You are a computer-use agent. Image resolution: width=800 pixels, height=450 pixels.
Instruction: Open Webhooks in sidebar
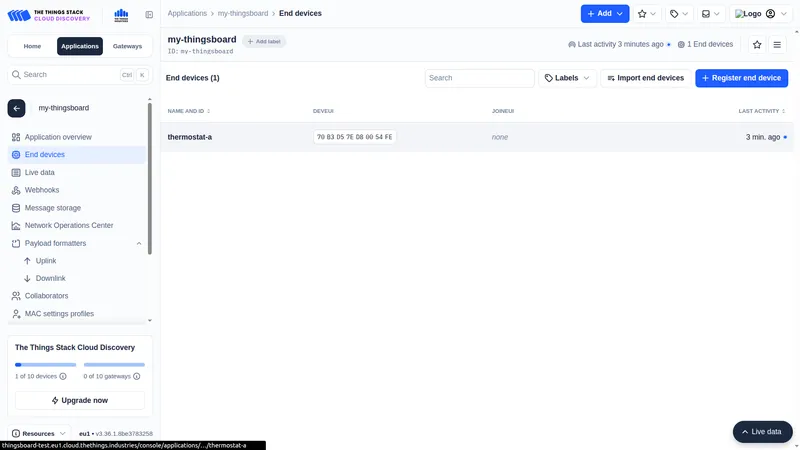click(x=77, y=190)
